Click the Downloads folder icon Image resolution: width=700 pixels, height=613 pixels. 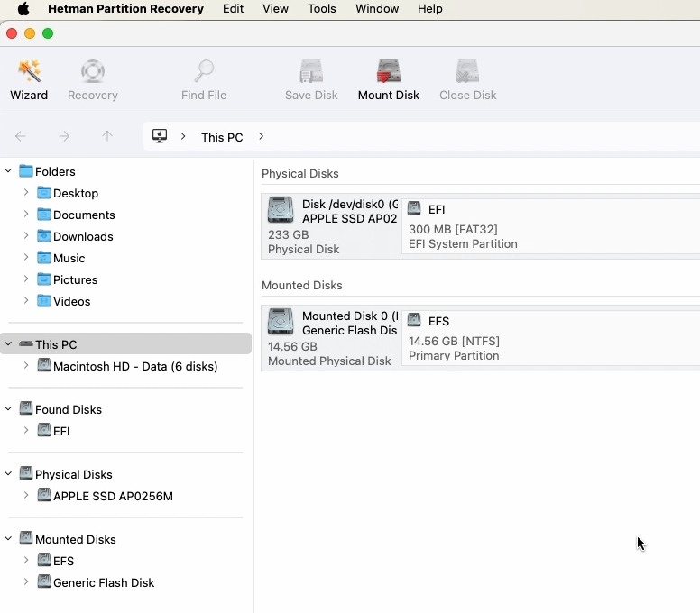coord(43,236)
